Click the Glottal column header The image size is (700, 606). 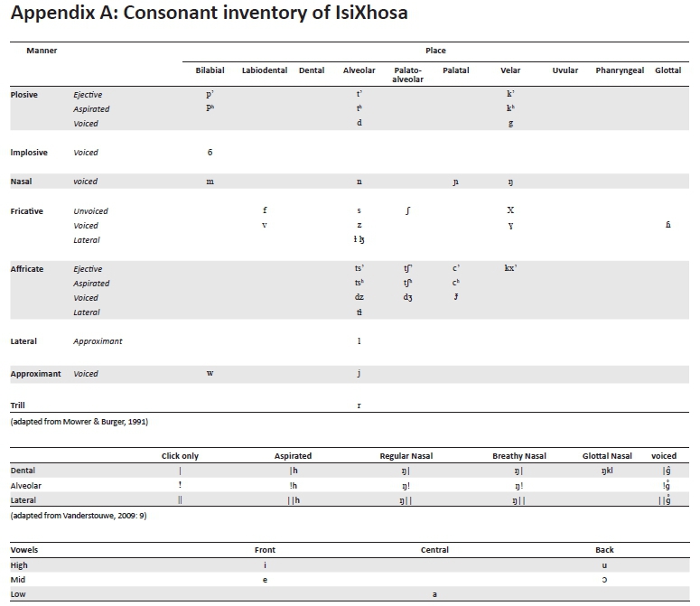(668, 70)
